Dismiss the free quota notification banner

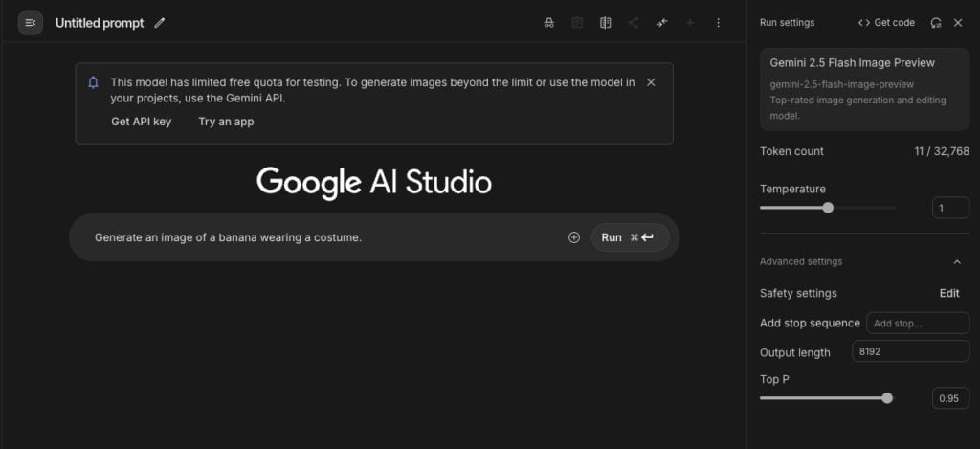(x=651, y=82)
